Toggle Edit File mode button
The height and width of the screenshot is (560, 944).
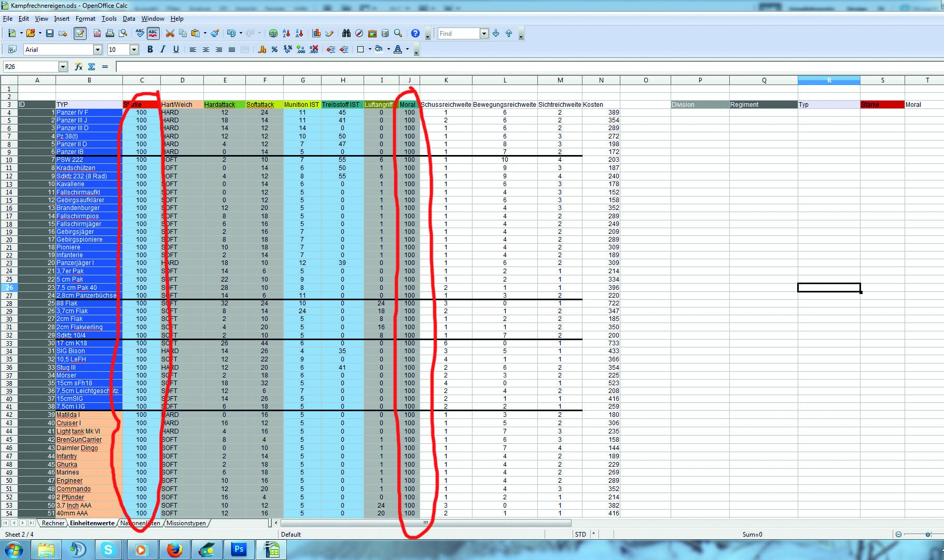click(79, 33)
